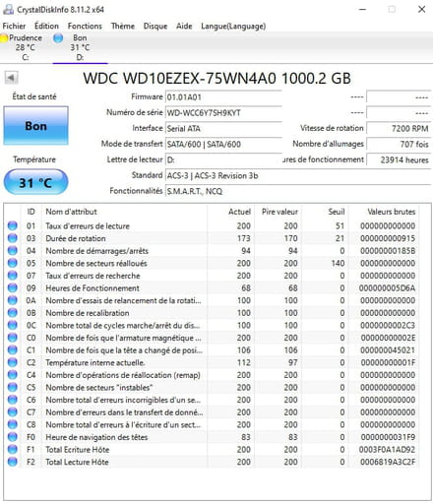Click the Standard field ACS-3 Revision 3b

(x=298, y=175)
